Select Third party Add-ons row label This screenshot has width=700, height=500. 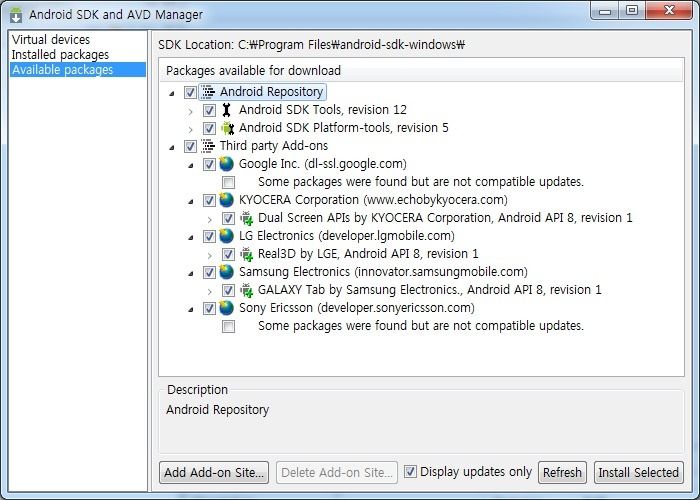274,146
